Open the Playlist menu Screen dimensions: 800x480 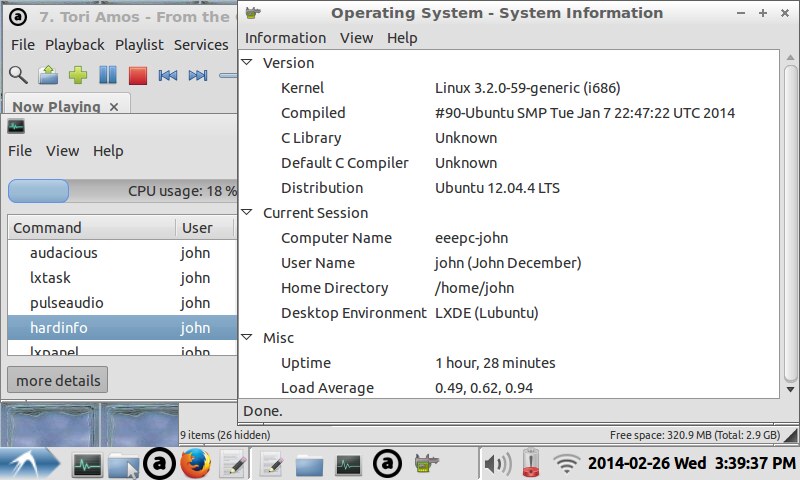click(x=139, y=45)
